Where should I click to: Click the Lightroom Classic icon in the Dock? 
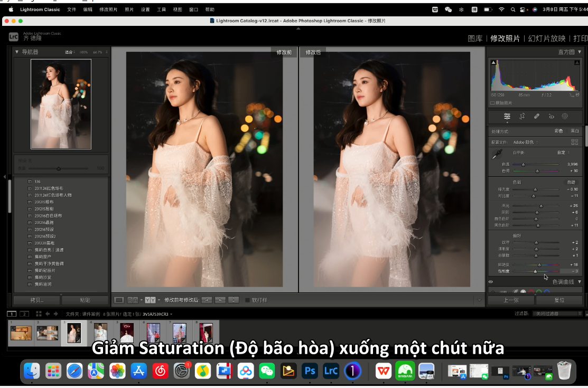pyautogui.click(x=331, y=371)
